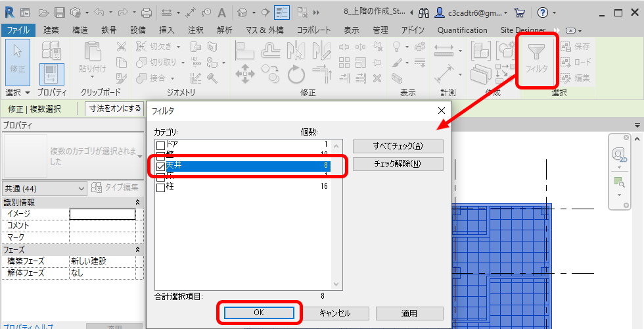This screenshot has height=329, width=644.
Task: Click すべてチェック(A) button
Action: point(398,146)
